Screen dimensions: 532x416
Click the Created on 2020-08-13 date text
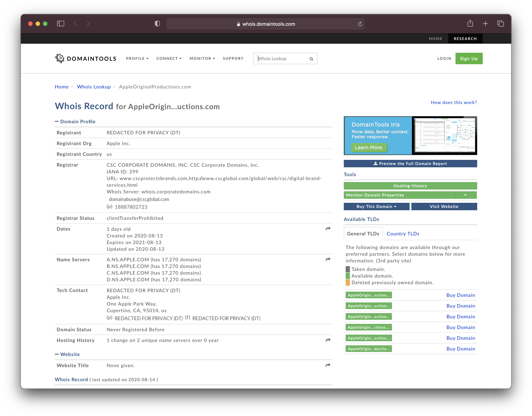[x=135, y=236]
